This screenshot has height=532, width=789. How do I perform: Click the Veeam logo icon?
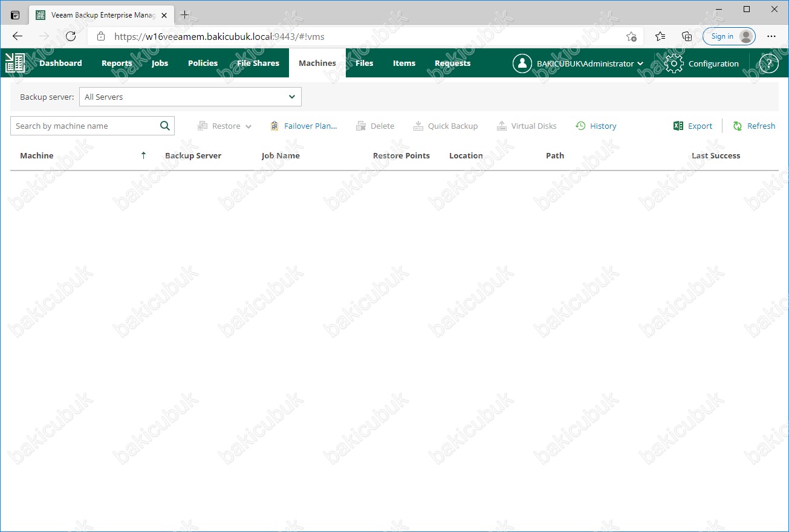(15, 63)
